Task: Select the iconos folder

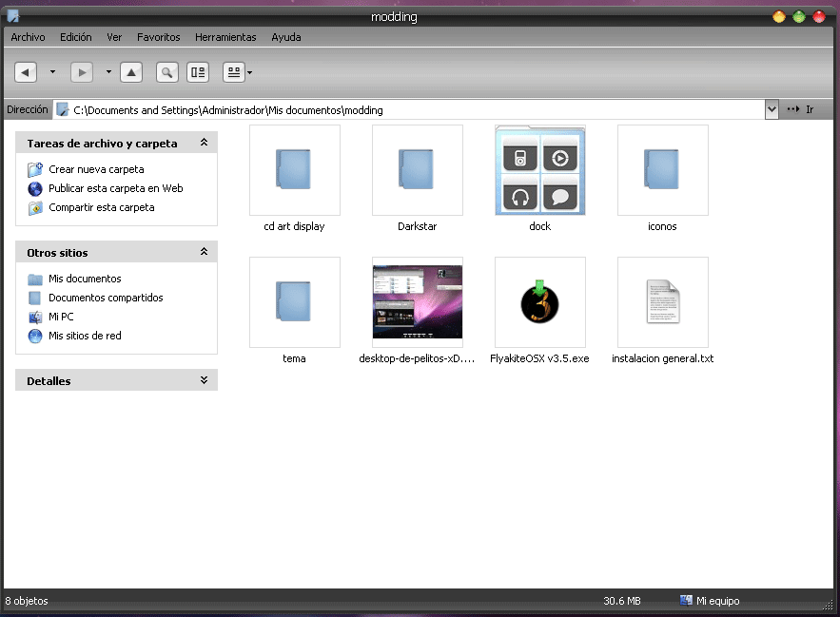Action: click(663, 170)
